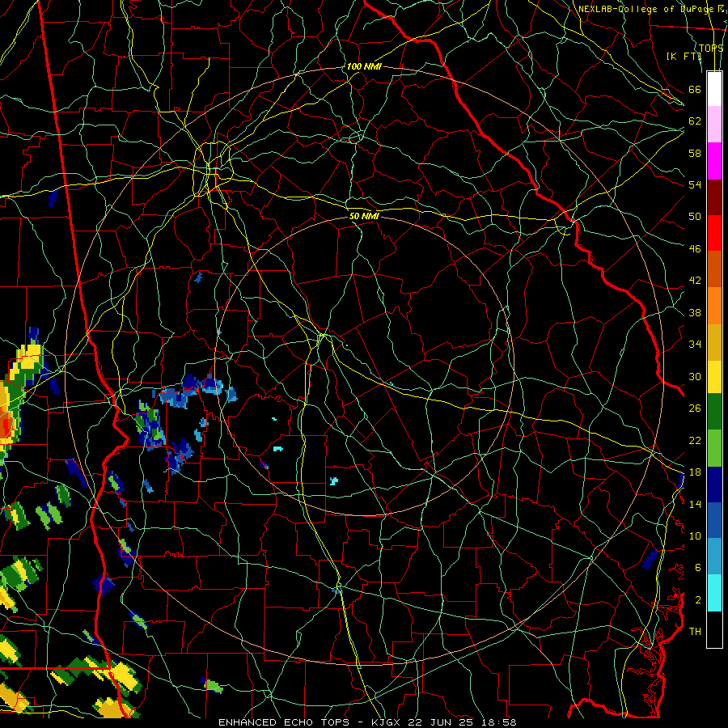The height and width of the screenshot is (728, 728).
Task: Click the medium blue legend swatch
Action: tap(714, 520)
